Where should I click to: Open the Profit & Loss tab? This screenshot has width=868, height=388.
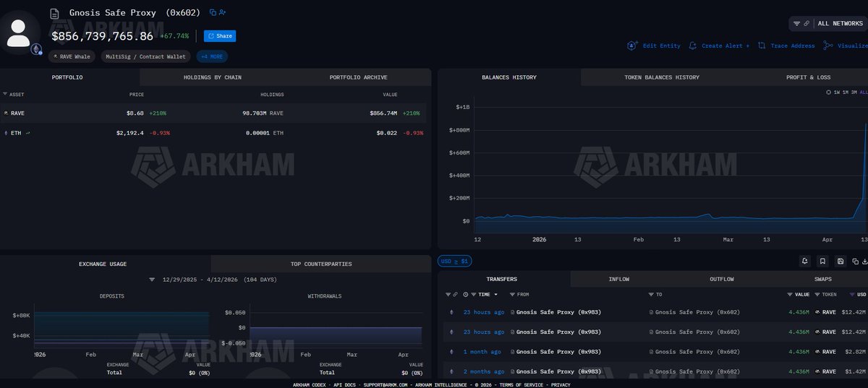[x=808, y=77]
